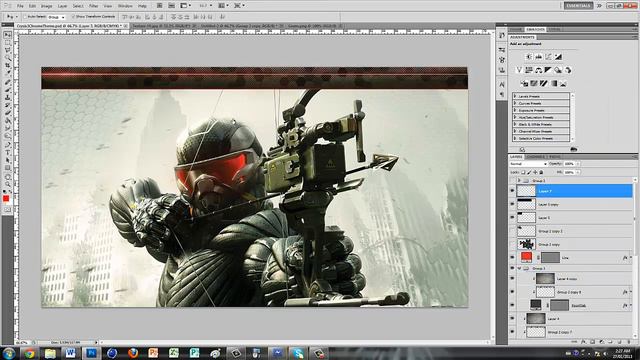
Task: Hide the Layer 5 layer
Action: [513, 218]
